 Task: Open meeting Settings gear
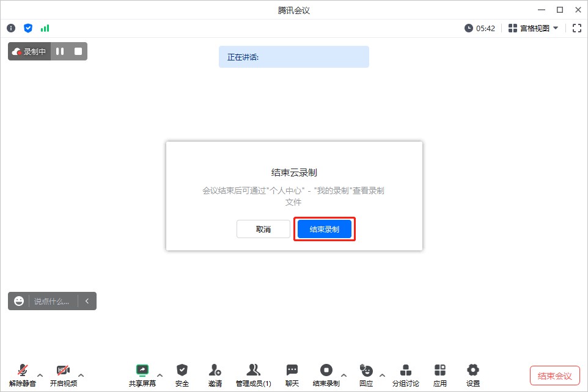(472, 375)
